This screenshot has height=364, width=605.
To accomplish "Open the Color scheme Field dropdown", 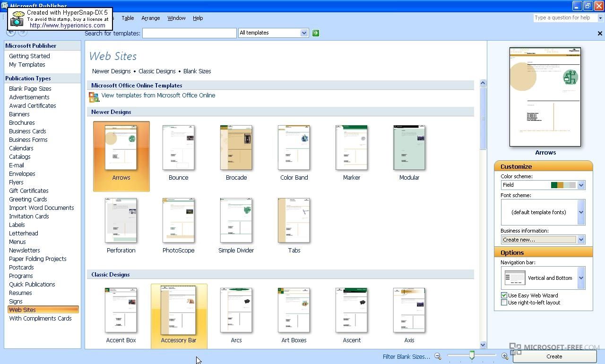I will point(581,185).
